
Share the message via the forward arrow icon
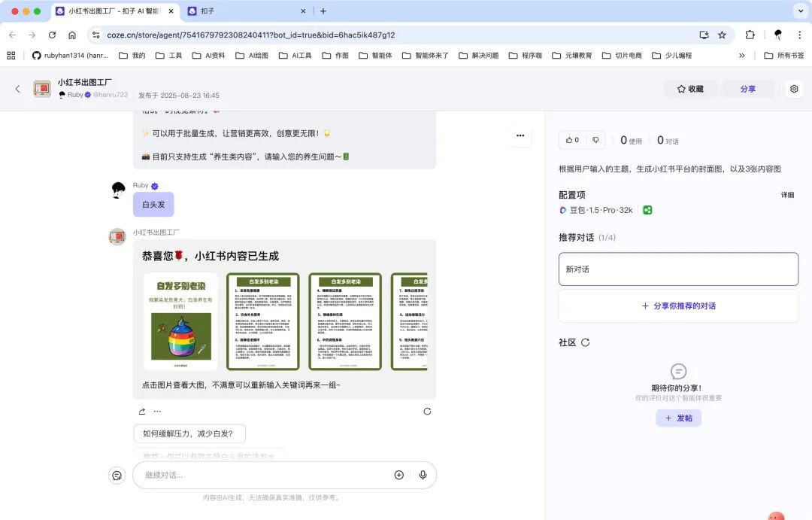pos(141,412)
